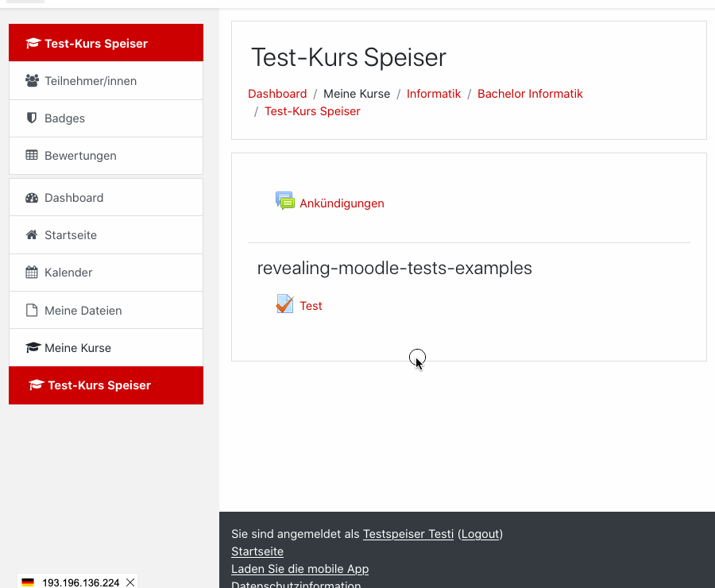Open Kalender in the sidebar
The height and width of the screenshot is (588, 715).
pos(106,273)
